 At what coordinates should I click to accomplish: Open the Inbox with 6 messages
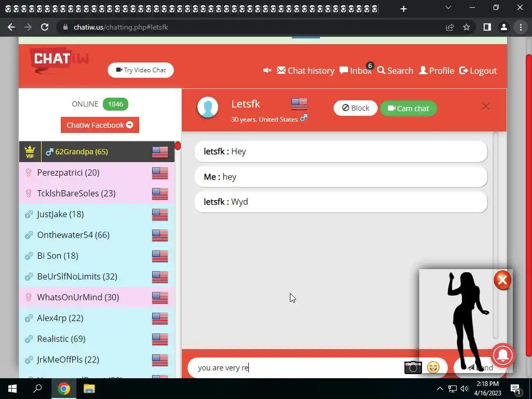[x=355, y=71]
